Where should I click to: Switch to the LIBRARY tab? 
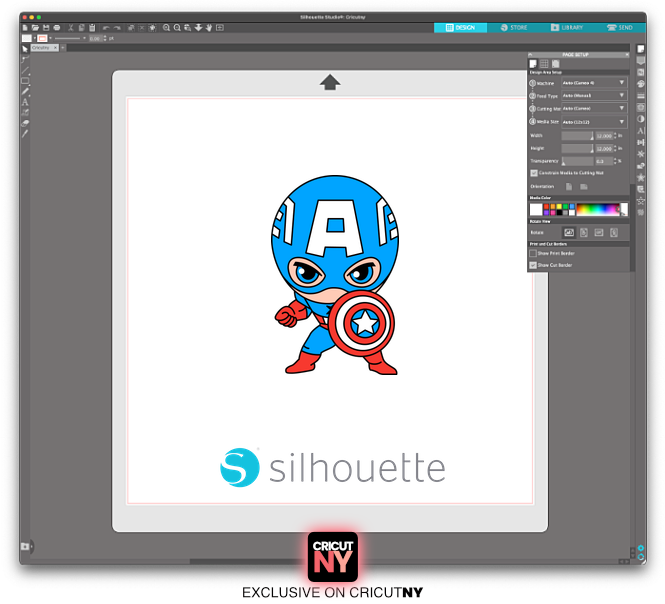(x=567, y=28)
